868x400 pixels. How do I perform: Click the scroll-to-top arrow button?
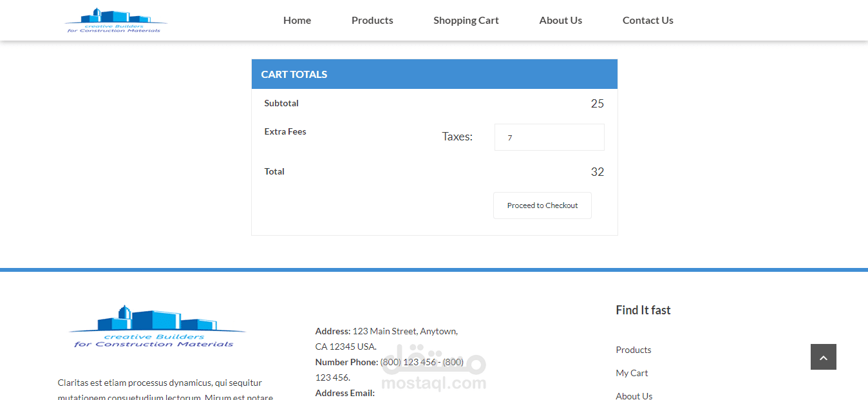click(x=823, y=357)
